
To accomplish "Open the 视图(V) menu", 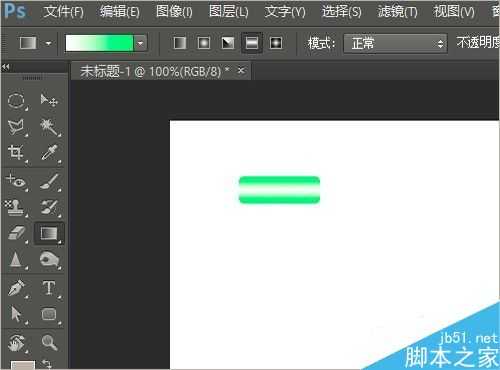I will [454, 12].
